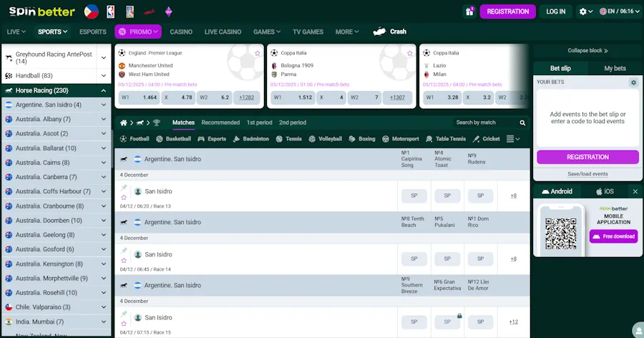Switch to the Recommended tab
644x338 pixels.
[220, 122]
